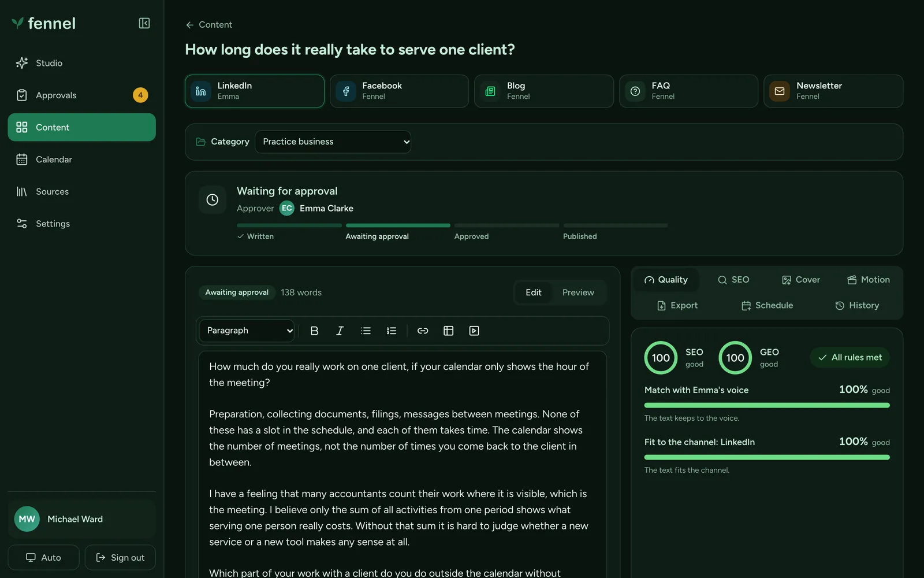Viewport: 924px width, 578px height.
Task: Switch to the Cover panel tab
Action: [x=801, y=280]
